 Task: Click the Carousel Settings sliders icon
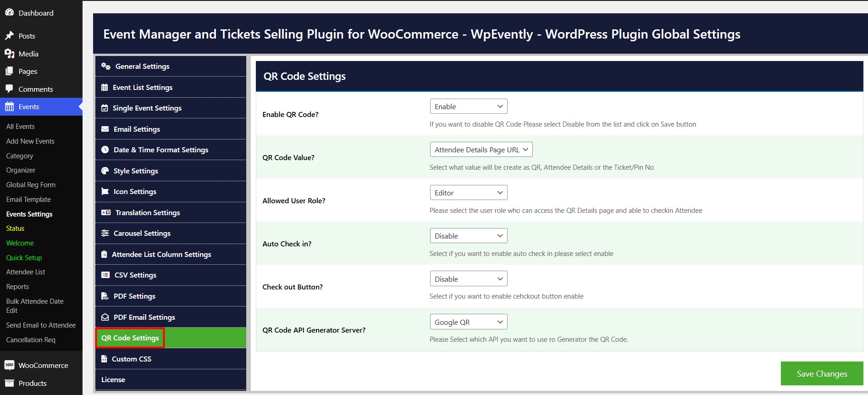[105, 233]
